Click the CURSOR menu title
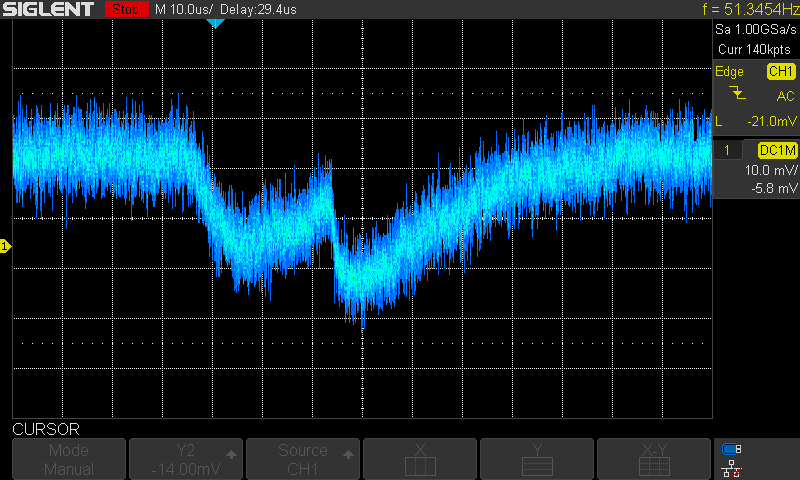The height and width of the screenshot is (480, 800). pyautogui.click(x=46, y=429)
